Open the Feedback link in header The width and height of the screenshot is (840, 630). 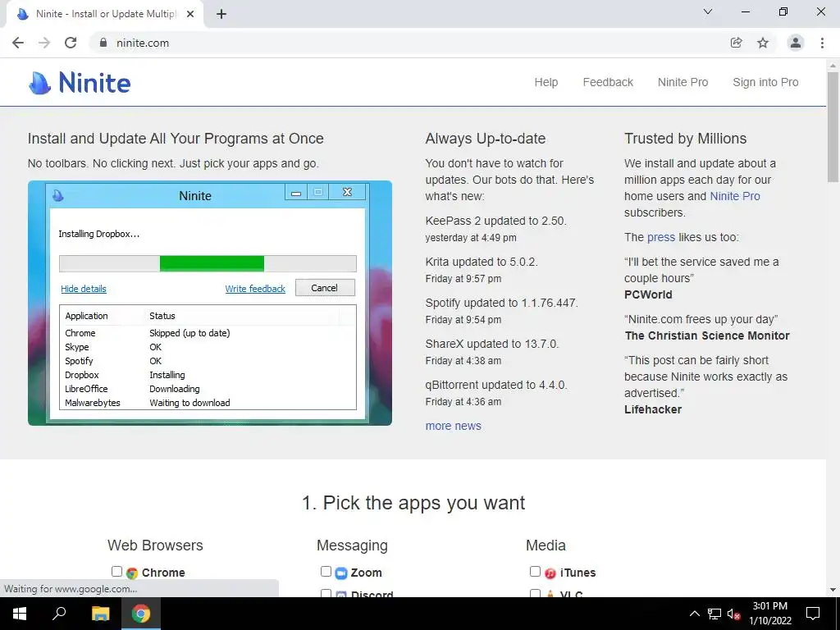coord(608,83)
